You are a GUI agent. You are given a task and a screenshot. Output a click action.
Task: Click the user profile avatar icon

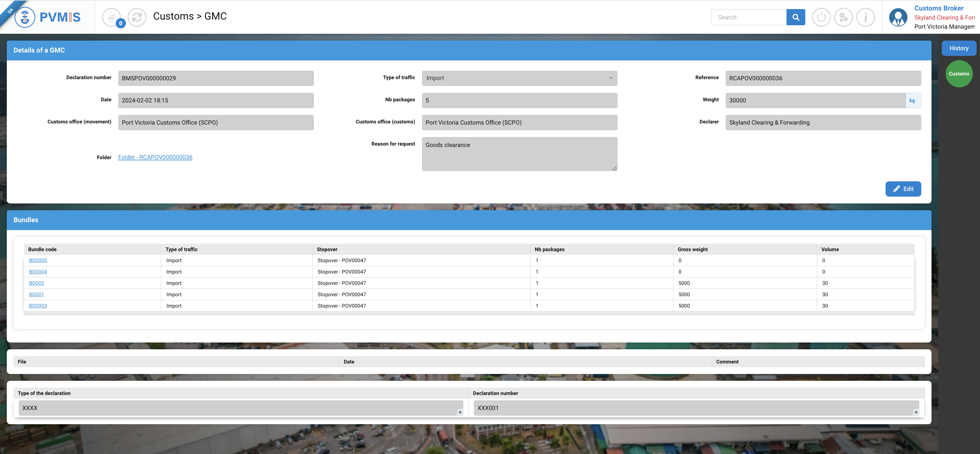click(898, 17)
